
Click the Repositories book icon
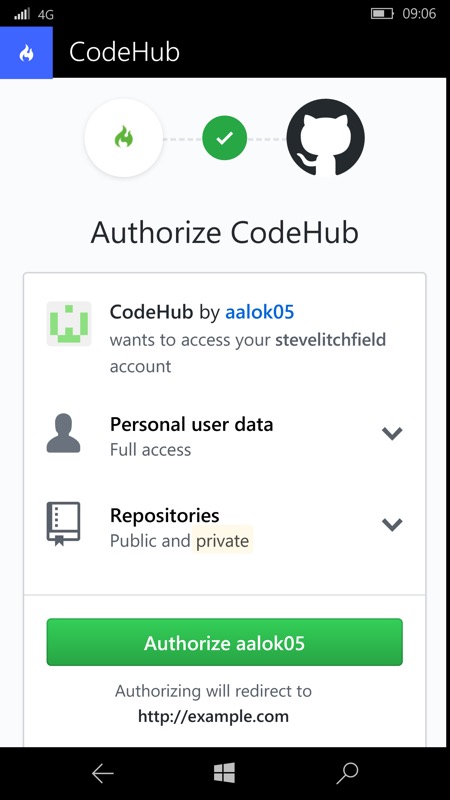[63, 524]
